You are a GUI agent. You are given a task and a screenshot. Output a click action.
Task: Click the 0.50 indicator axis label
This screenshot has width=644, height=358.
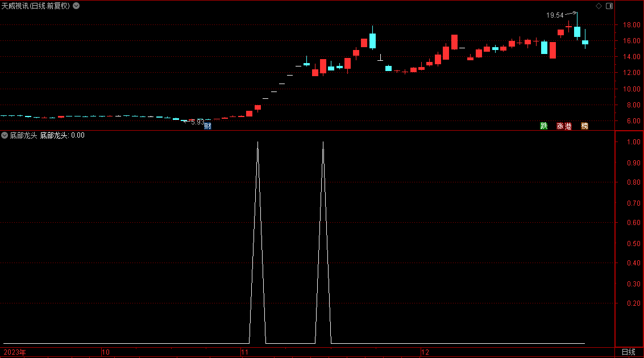(x=633, y=243)
